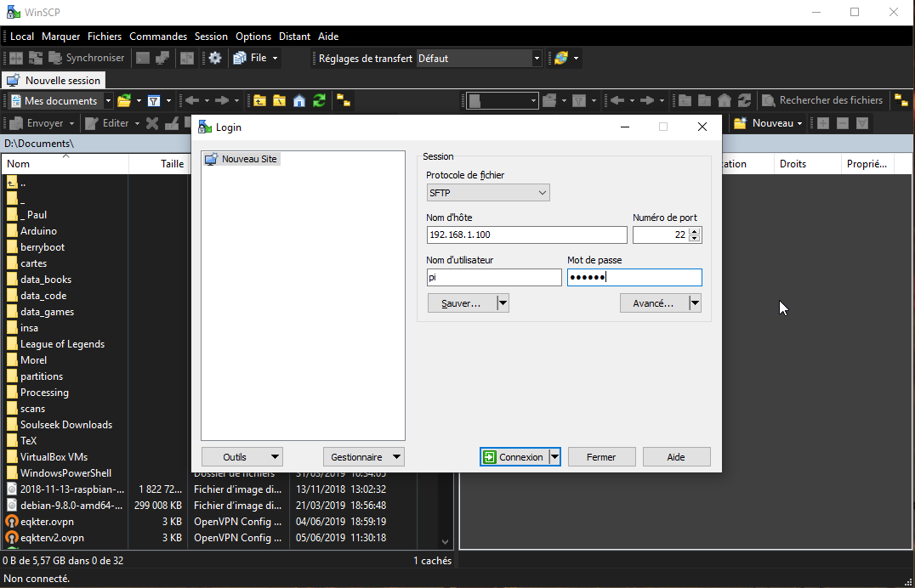
Task: Go to the local parent directory icon
Action: [x=259, y=100]
